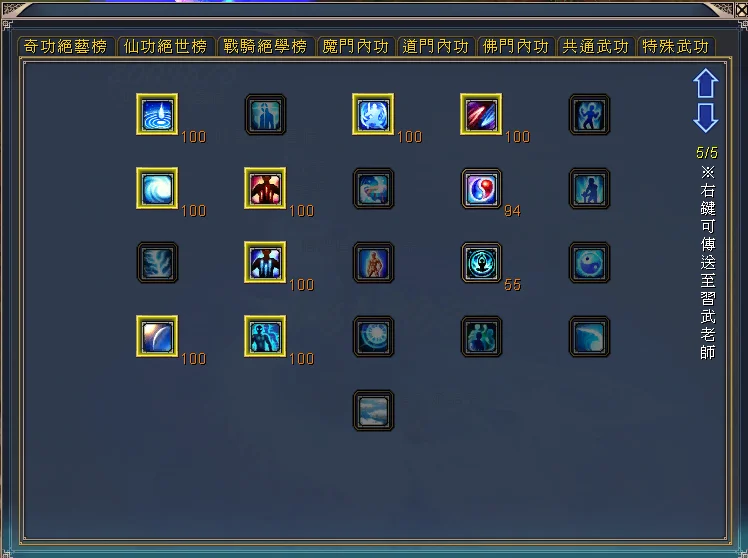The height and width of the screenshot is (558, 748).
Task: Switch to the 道門內功 tab
Action: pos(436,46)
